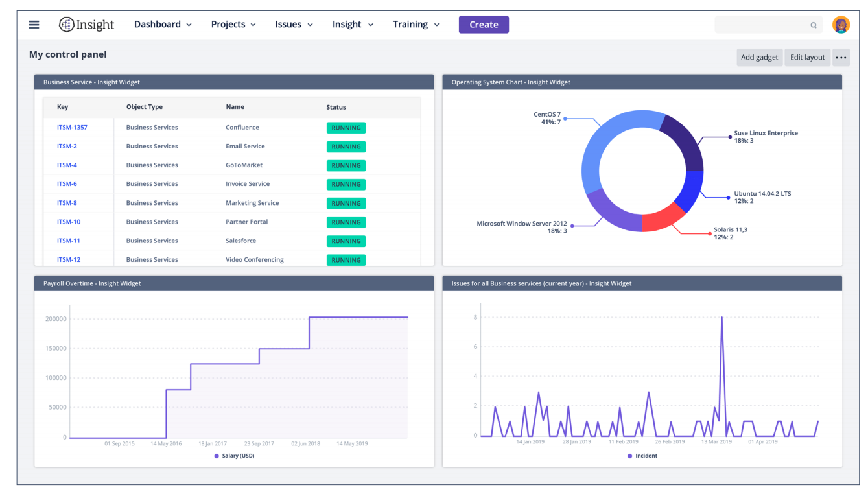Open the ITSM-10 key link
The image size is (868, 494).
(69, 222)
